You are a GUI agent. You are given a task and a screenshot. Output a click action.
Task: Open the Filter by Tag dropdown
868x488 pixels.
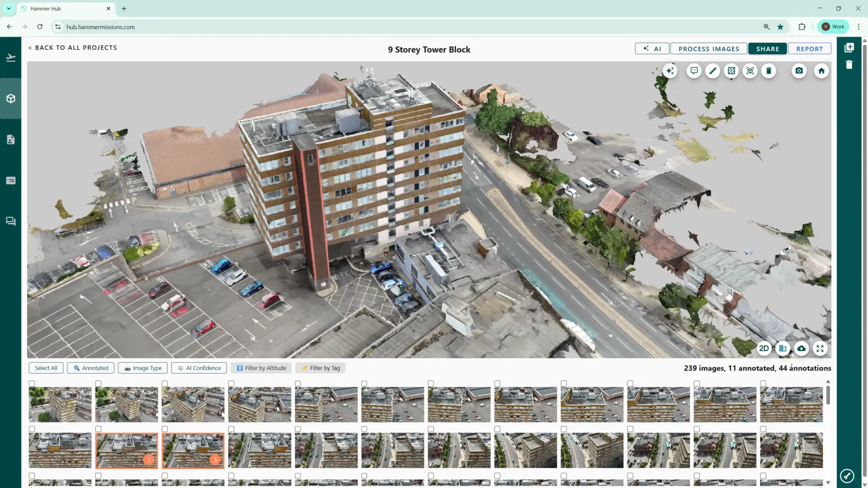click(x=321, y=368)
